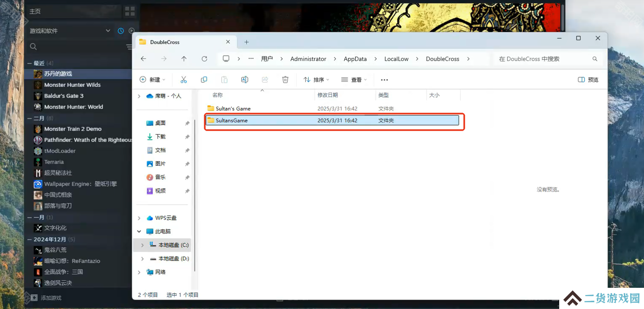644x309 pixels.
Task: Click Steam library clock recent-sort icon
Action: coord(121,31)
